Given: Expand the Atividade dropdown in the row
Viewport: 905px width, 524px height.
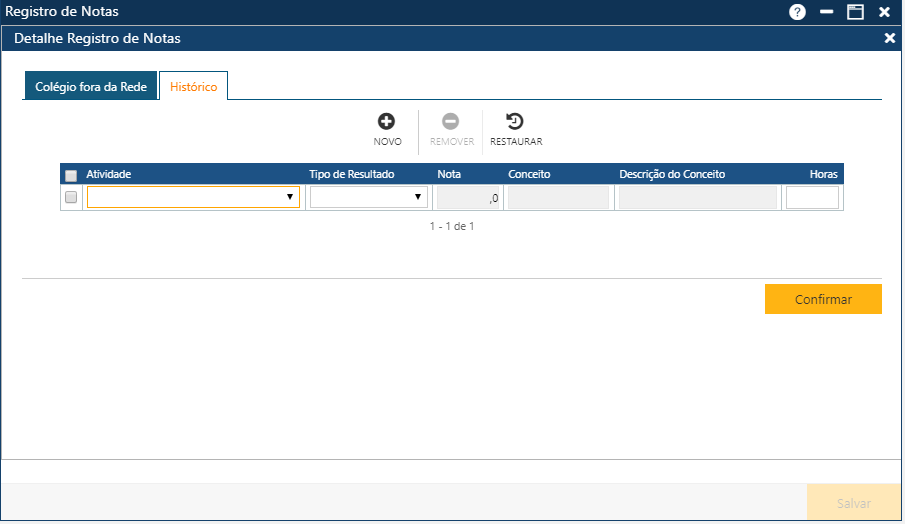Looking at the screenshot, I should click(x=193, y=197).
